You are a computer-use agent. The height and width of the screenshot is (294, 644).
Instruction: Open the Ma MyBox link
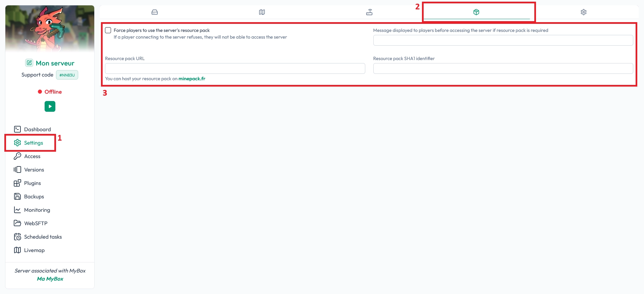click(x=50, y=279)
